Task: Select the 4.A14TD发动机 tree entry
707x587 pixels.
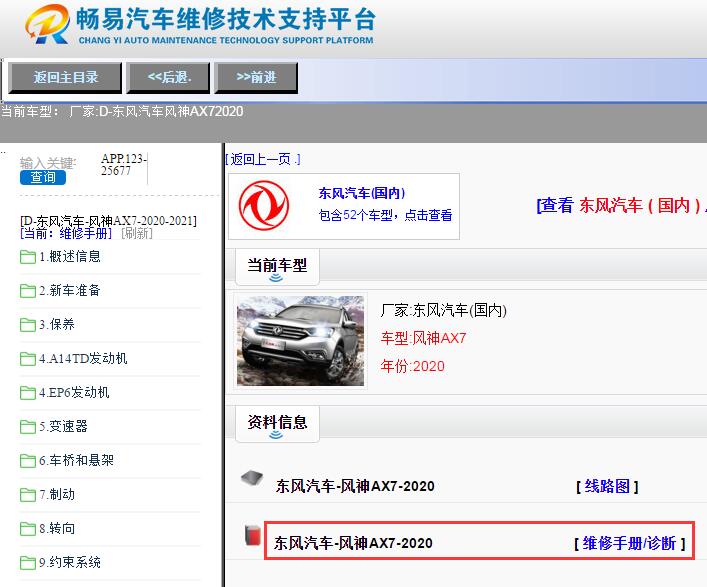Action: click(83, 358)
